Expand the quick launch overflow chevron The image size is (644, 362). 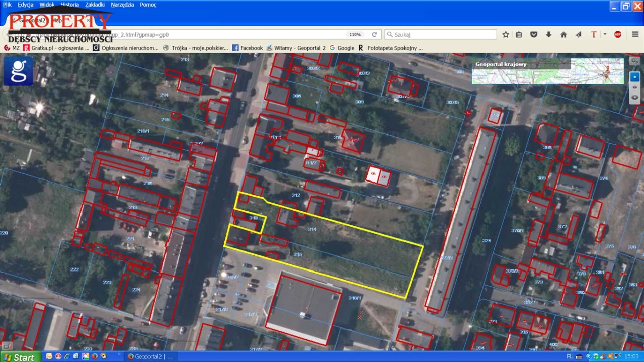119,354
